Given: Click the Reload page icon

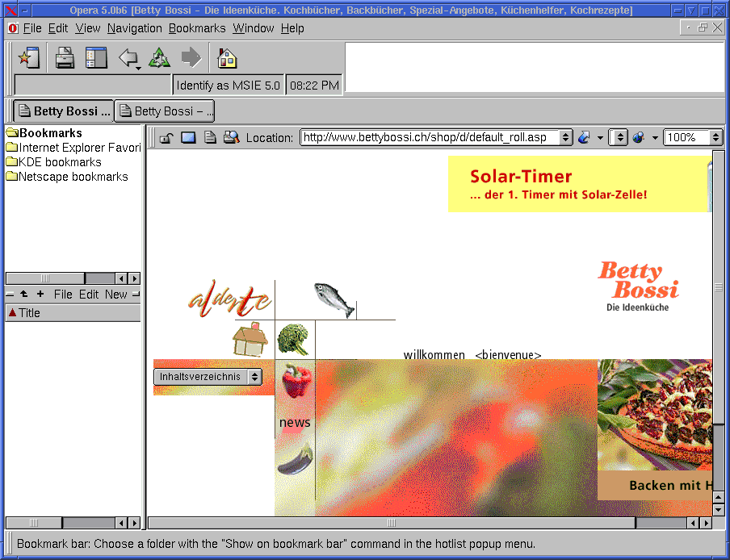Looking at the screenshot, I should 160,58.
